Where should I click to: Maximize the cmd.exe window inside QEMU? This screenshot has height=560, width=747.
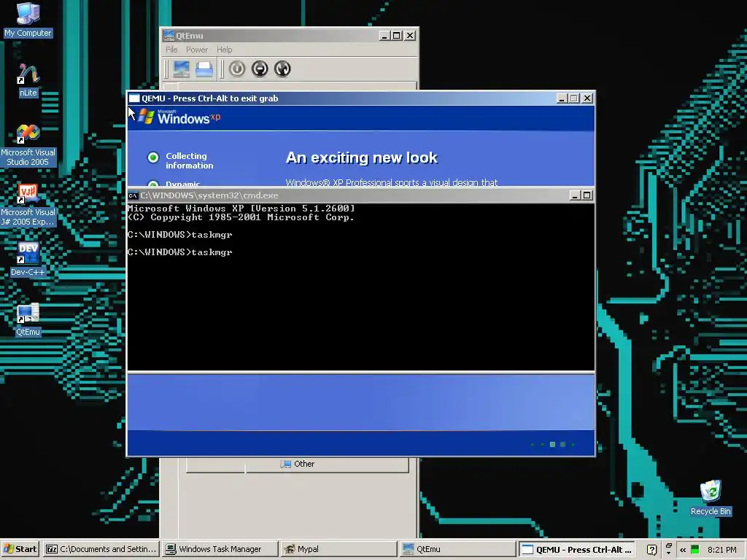coord(587,195)
